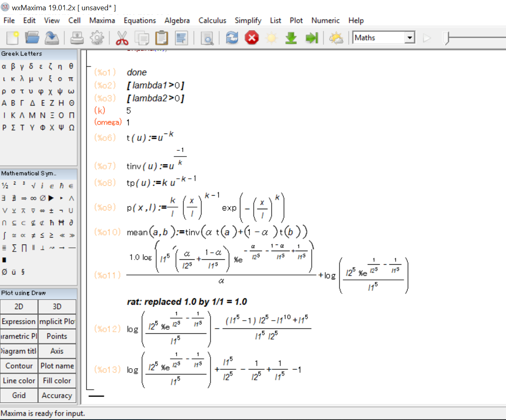
Task: Cut selection with the scissors icon
Action: coord(122,38)
